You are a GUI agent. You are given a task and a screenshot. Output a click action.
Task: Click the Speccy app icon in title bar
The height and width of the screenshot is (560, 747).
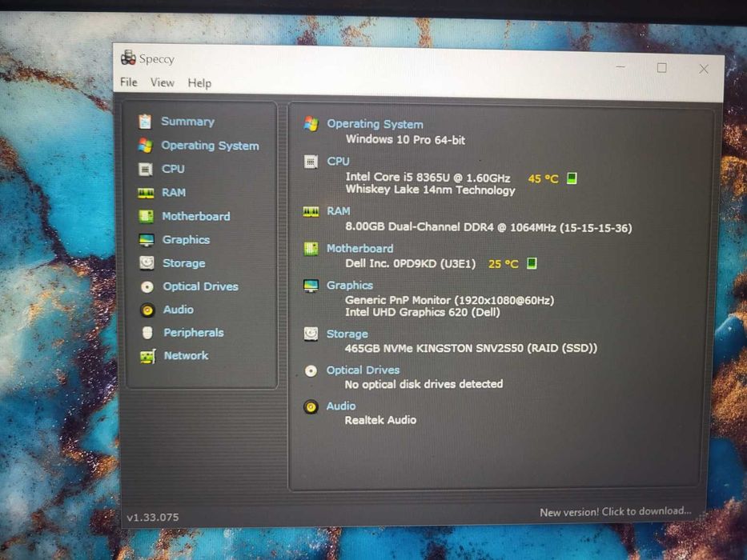click(x=128, y=58)
